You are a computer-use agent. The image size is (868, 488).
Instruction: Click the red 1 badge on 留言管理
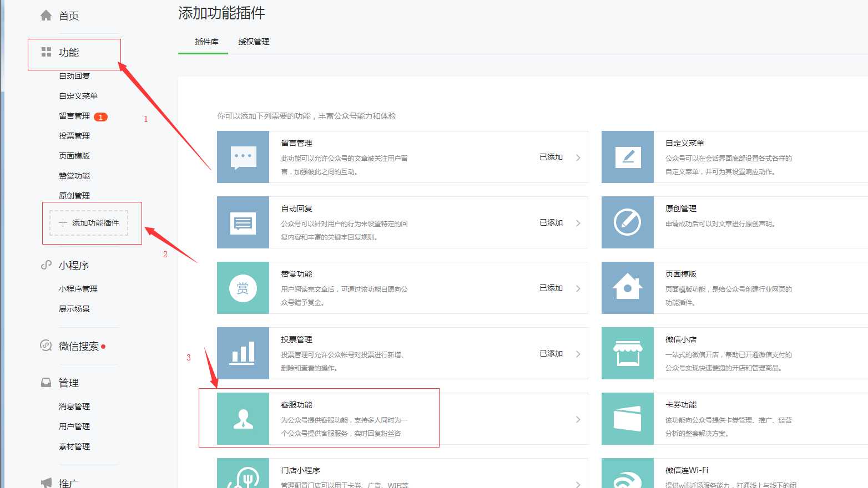[100, 117]
